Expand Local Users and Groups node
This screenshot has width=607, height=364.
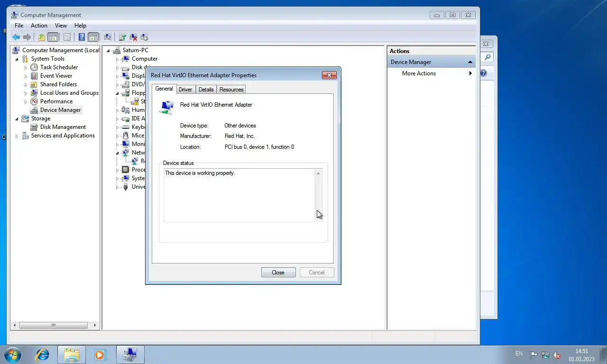[x=26, y=93]
